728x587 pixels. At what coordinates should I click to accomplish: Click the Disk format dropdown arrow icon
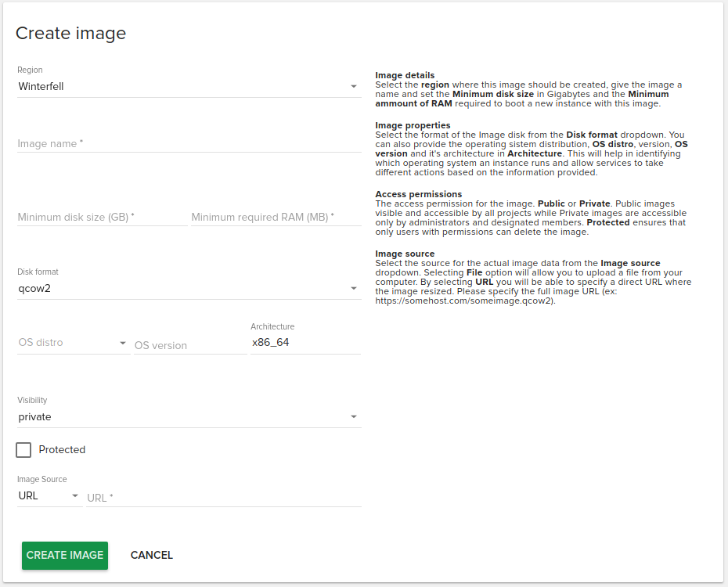pos(354,289)
